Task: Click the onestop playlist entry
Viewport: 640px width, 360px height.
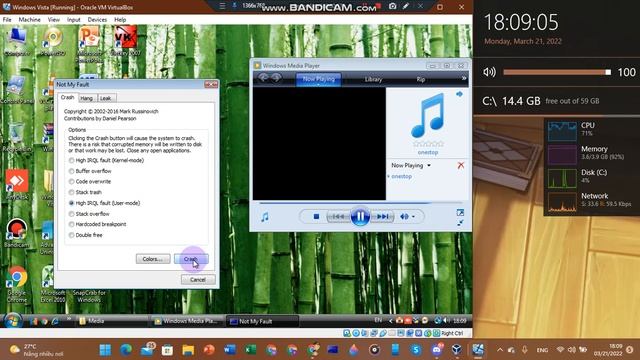Action: (401, 176)
